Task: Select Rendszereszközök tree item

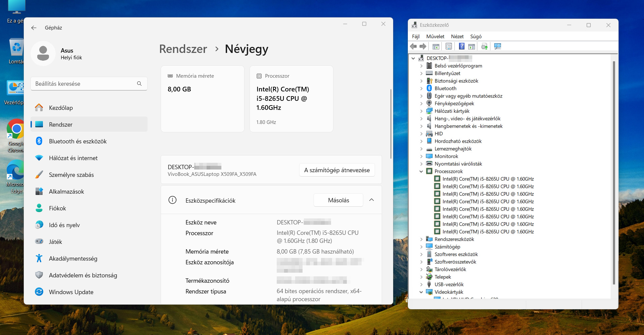Action: [454, 239]
